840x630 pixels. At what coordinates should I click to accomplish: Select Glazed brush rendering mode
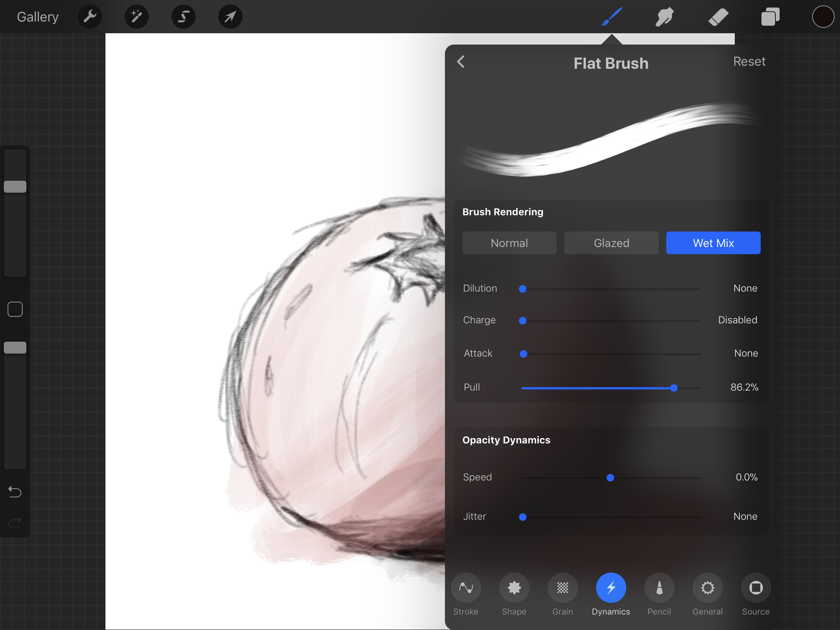coord(611,242)
